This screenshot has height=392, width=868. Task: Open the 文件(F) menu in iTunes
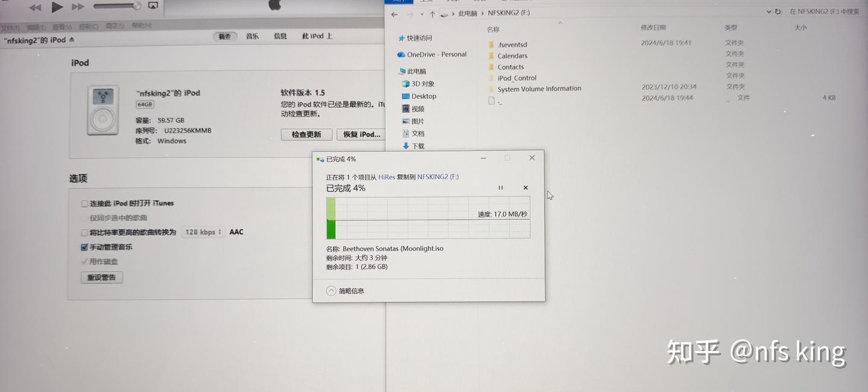10,28
